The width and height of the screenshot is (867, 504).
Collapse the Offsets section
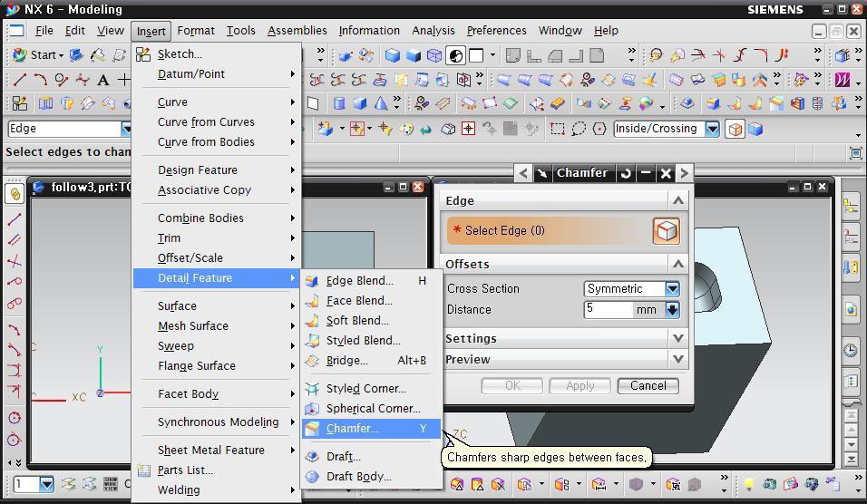click(x=677, y=264)
